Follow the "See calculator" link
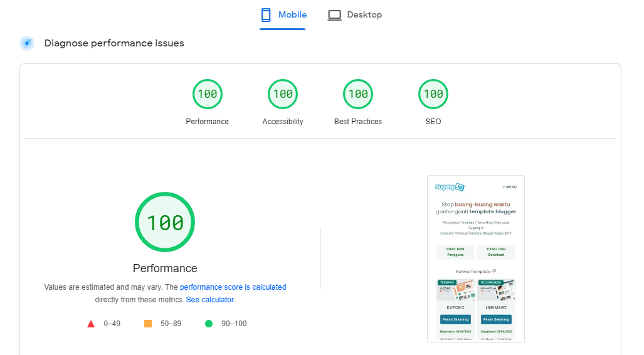 209,300
